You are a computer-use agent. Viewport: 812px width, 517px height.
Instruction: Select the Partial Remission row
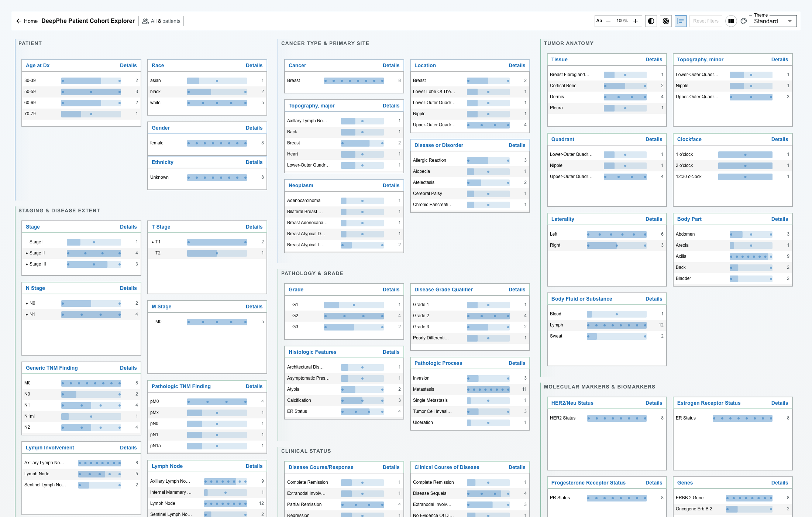click(x=344, y=504)
